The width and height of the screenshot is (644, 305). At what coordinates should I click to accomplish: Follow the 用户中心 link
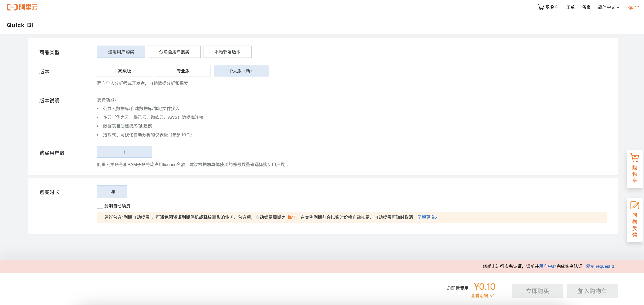(547, 266)
